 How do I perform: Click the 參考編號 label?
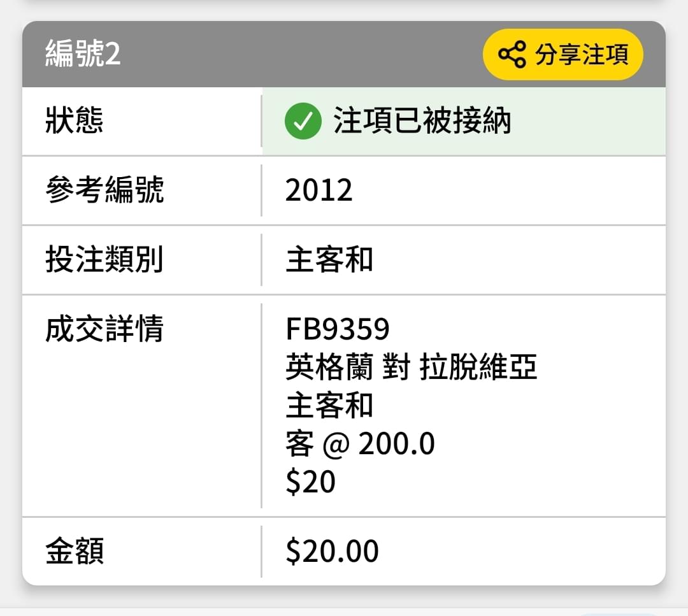(x=104, y=190)
